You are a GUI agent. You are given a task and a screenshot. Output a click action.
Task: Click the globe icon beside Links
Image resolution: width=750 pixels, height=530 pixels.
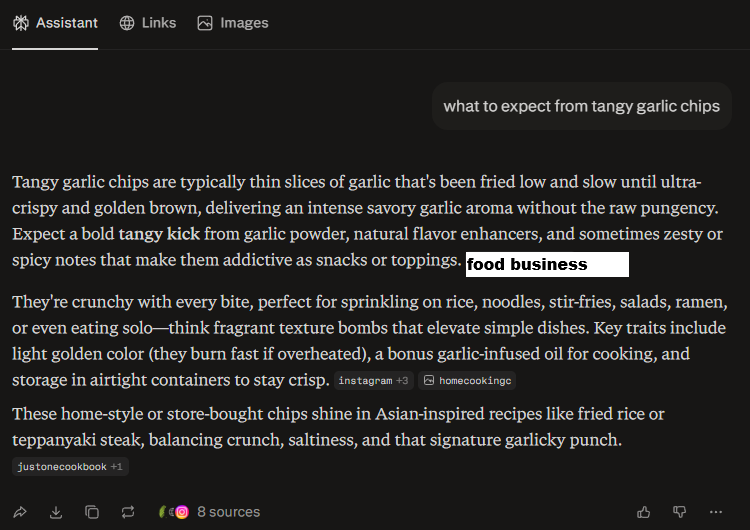pos(127,23)
